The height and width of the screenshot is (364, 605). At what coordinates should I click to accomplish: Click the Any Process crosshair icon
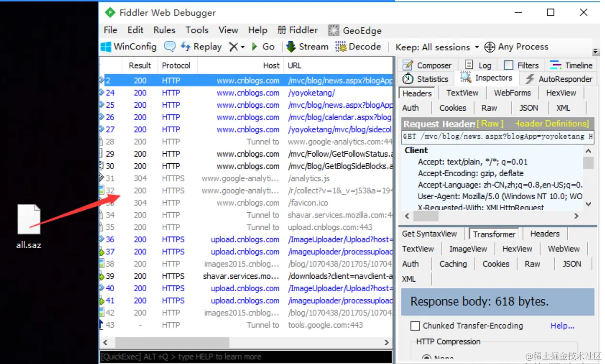point(490,47)
